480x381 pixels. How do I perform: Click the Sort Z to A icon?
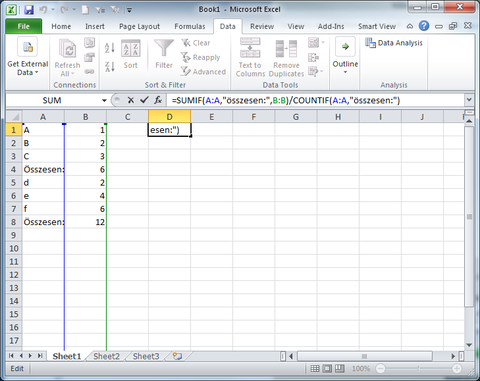click(110, 67)
